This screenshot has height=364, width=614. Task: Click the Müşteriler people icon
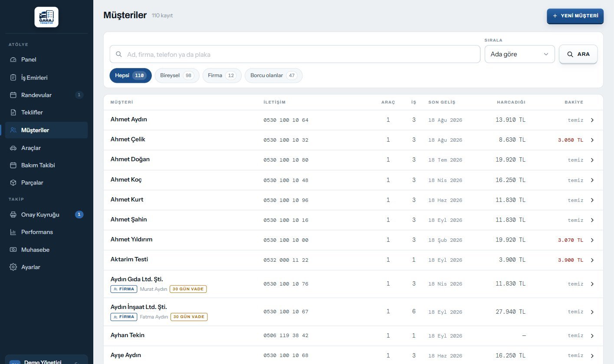click(13, 130)
